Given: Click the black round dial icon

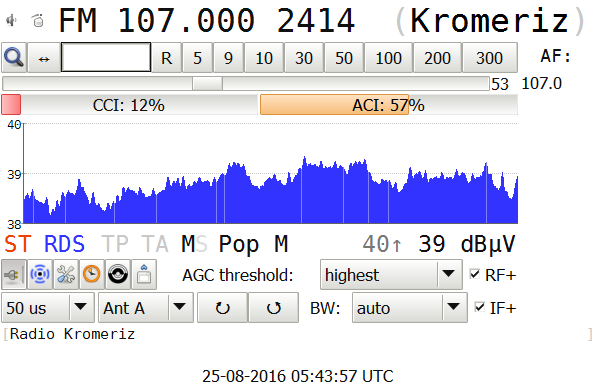Looking at the screenshot, I should 118,274.
